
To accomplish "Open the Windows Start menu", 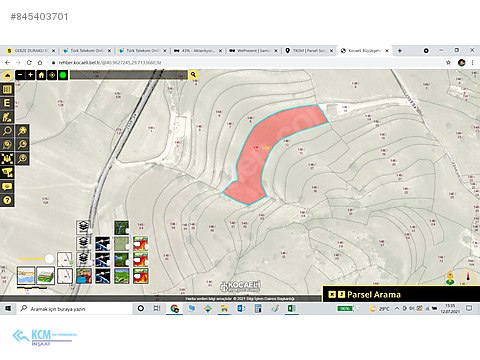I will [x=8, y=309].
